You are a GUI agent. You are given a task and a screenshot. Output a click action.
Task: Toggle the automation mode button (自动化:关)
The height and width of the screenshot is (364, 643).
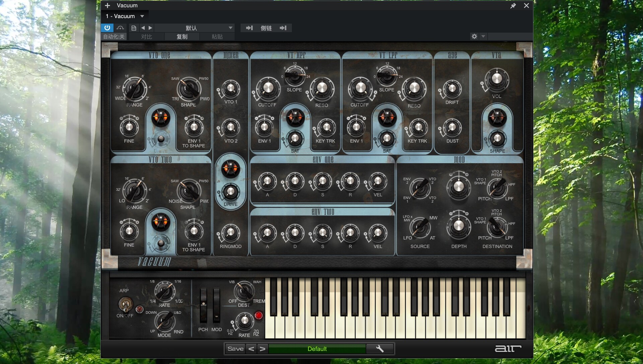tap(114, 36)
